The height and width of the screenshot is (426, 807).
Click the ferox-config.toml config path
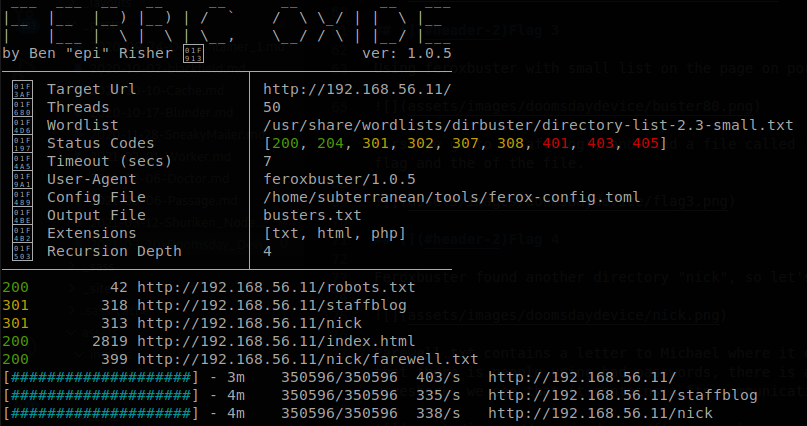point(452,198)
